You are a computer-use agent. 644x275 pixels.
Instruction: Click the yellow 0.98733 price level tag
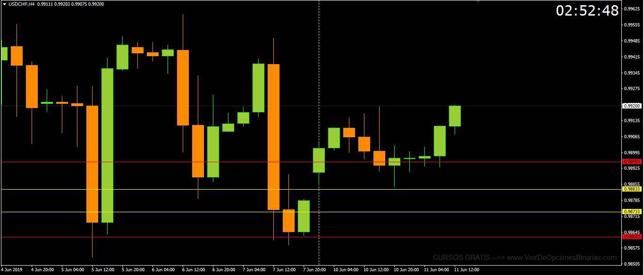point(632,212)
